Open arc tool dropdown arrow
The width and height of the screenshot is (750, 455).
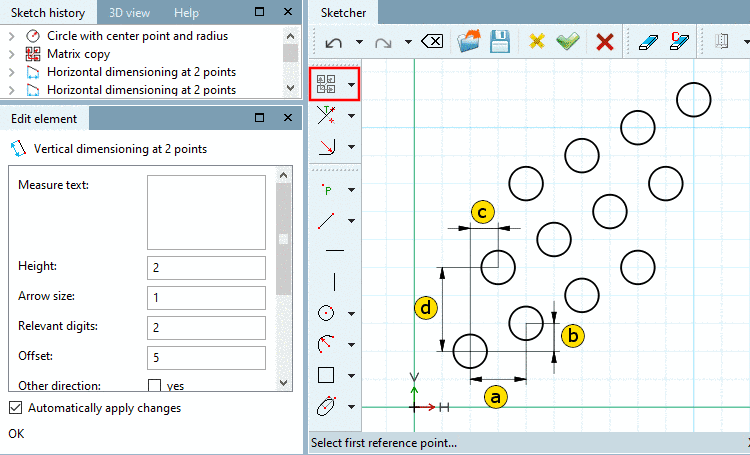(x=352, y=344)
